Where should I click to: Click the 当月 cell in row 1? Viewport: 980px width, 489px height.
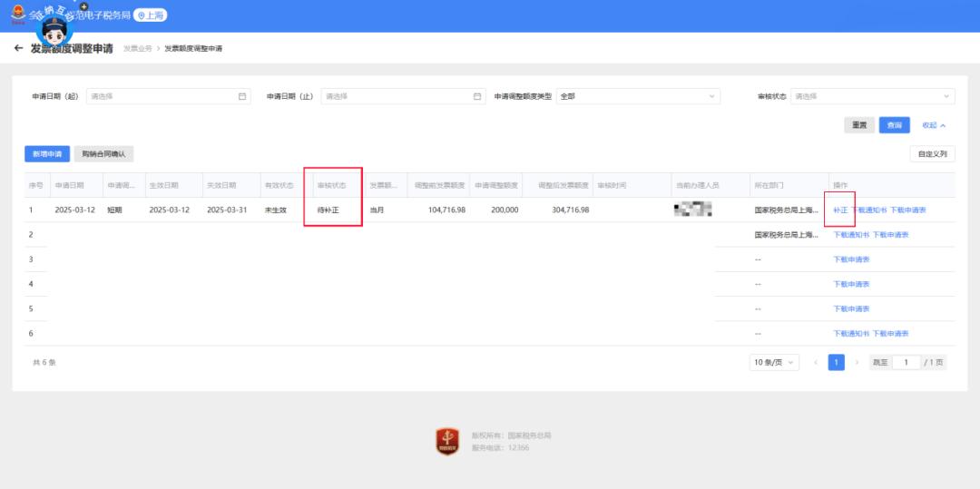[x=377, y=210]
